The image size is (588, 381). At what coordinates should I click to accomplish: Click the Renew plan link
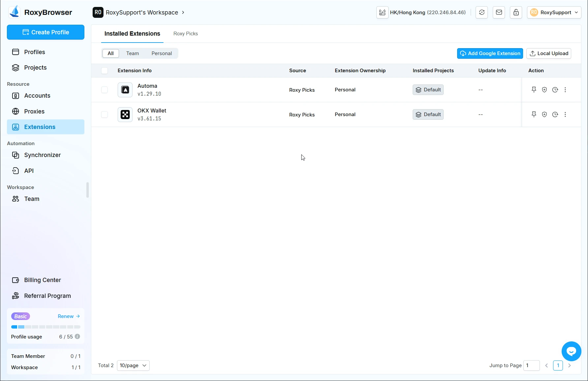(x=69, y=316)
